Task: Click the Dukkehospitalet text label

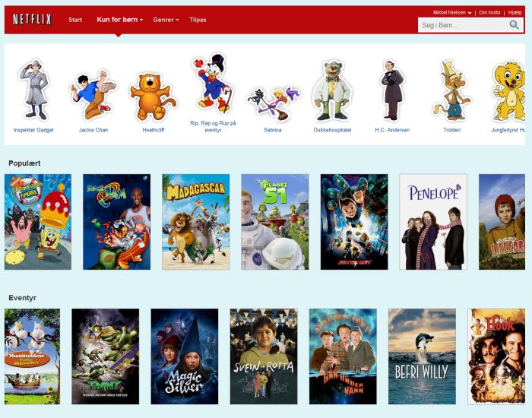Action: (333, 130)
